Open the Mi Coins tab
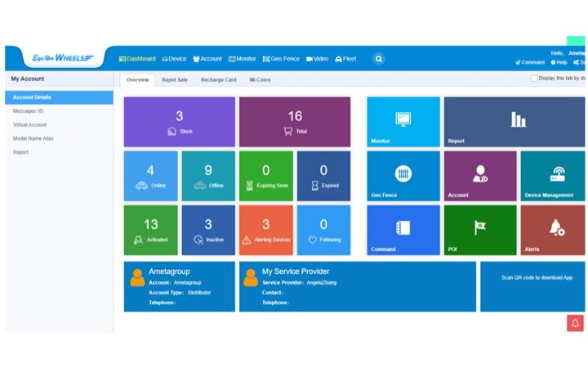The width and height of the screenshot is (588, 368). [x=260, y=79]
